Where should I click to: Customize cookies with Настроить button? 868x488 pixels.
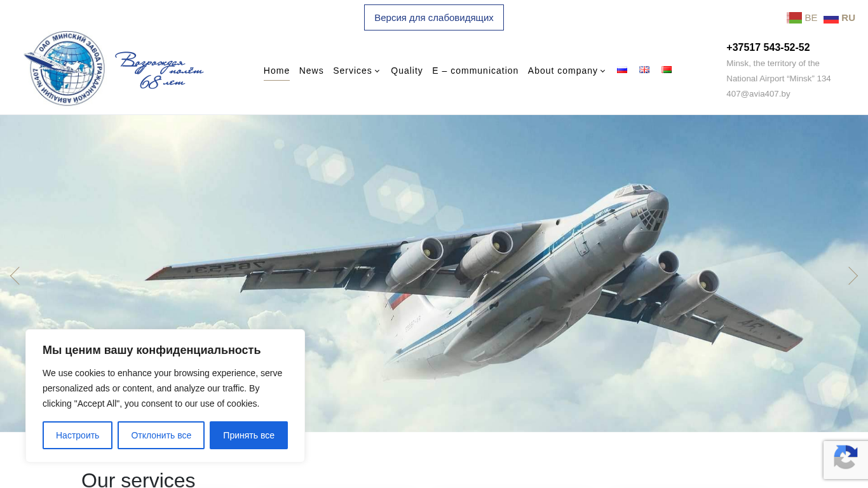[78, 435]
